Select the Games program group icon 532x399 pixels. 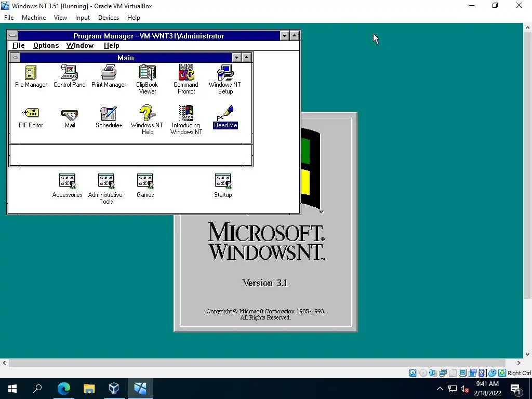[145, 186]
